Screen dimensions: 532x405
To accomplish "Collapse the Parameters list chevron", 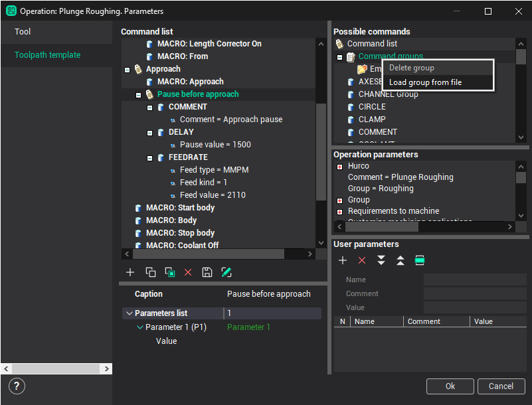I will pos(128,313).
